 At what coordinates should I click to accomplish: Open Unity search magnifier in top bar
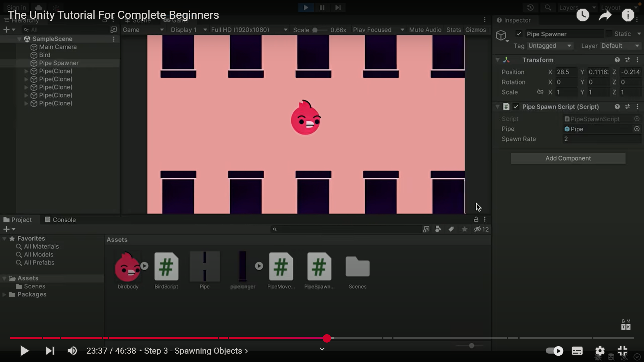[548, 7]
